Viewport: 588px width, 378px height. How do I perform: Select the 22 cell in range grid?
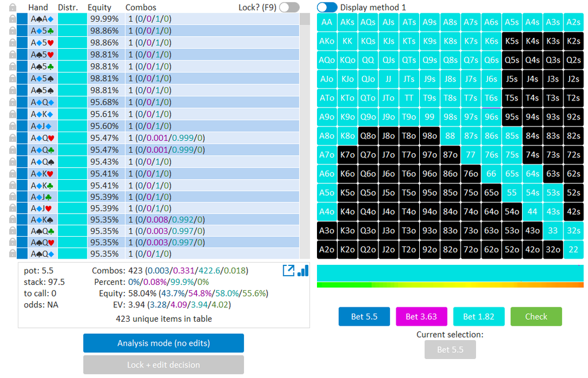574,249
